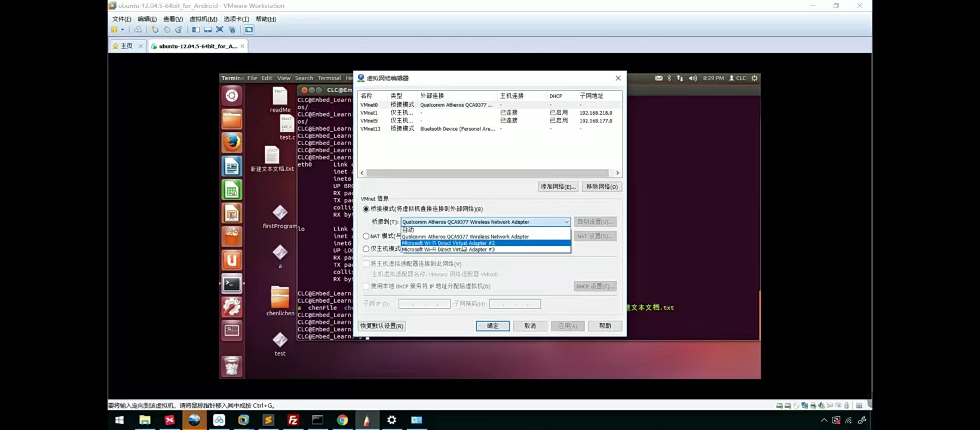Select the 桥接模式 bridged radio button
980x430 pixels.
pyautogui.click(x=366, y=209)
